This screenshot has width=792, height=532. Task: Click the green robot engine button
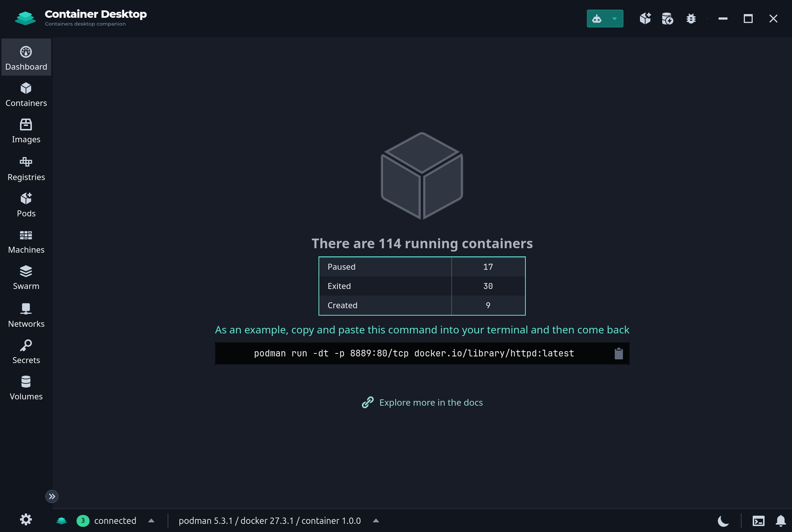coord(597,19)
